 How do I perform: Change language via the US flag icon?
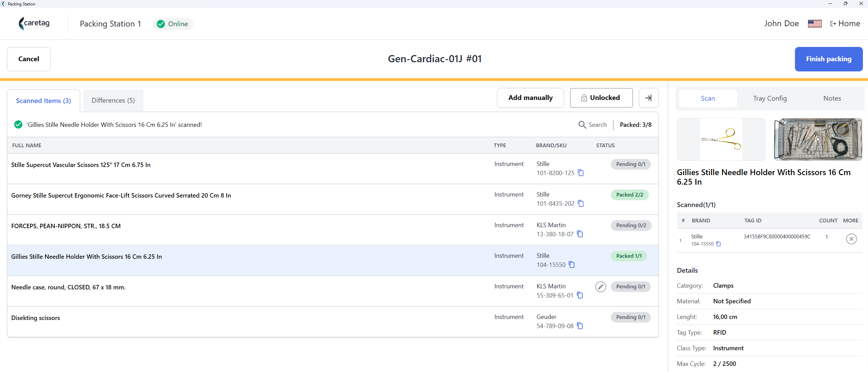click(815, 24)
